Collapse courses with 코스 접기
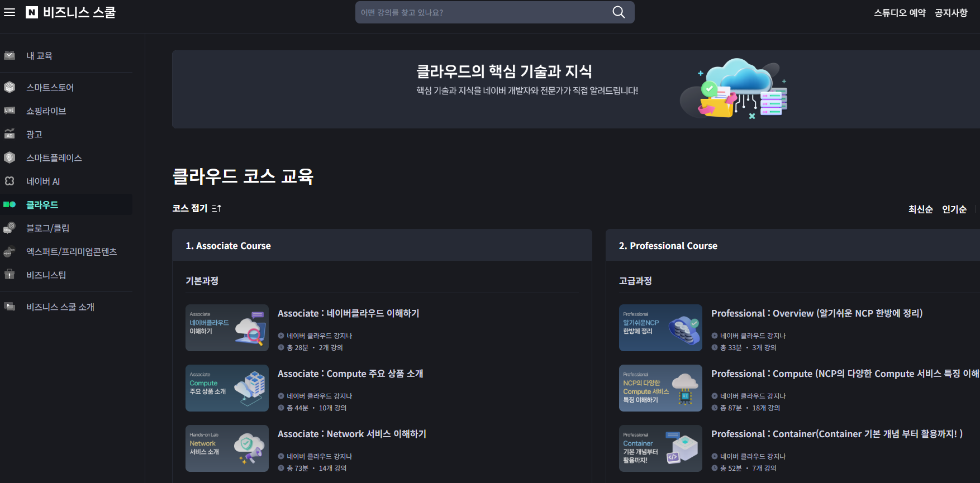The width and height of the screenshot is (980, 483). [190, 208]
